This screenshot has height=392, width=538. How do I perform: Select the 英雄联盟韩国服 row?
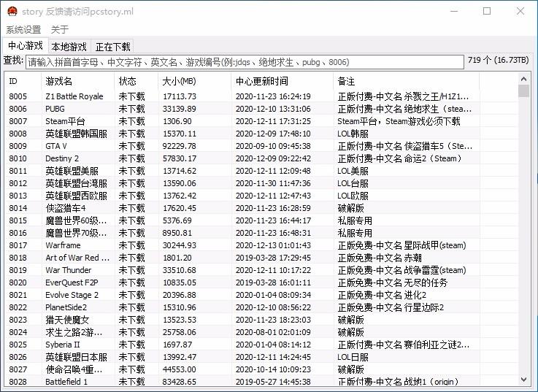click(261, 134)
